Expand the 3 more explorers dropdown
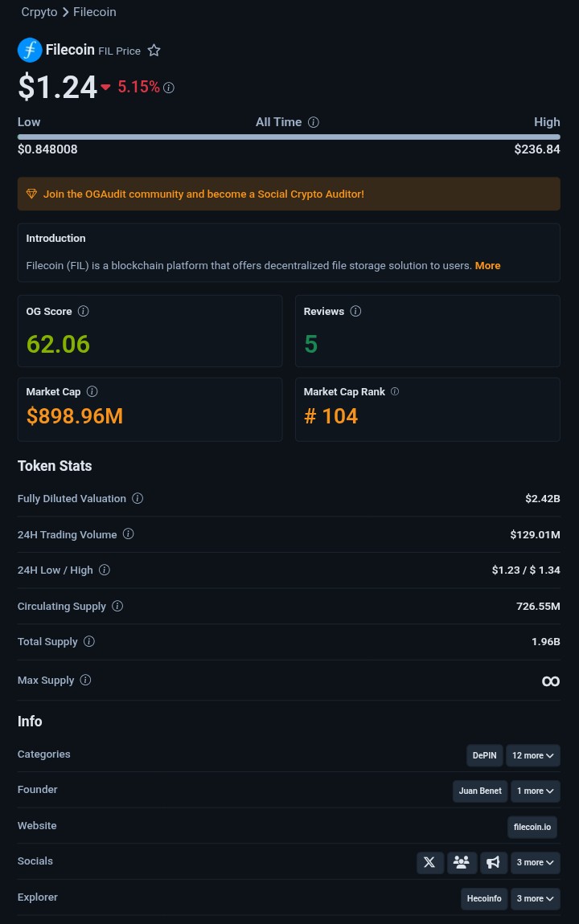This screenshot has height=924, width=579. [x=536, y=898]
